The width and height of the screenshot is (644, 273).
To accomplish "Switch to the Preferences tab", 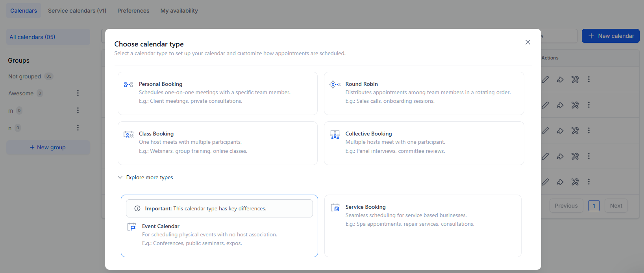I will tap(133, 11).
